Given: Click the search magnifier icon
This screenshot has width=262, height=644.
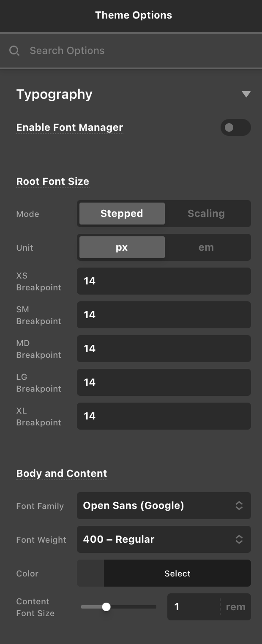Looking at the screenshot, I should [x=14, y=51].
